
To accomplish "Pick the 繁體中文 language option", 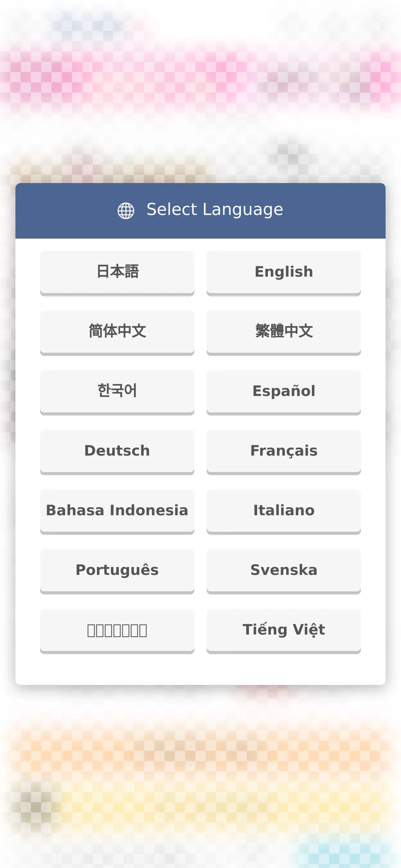I will [284, 333].
